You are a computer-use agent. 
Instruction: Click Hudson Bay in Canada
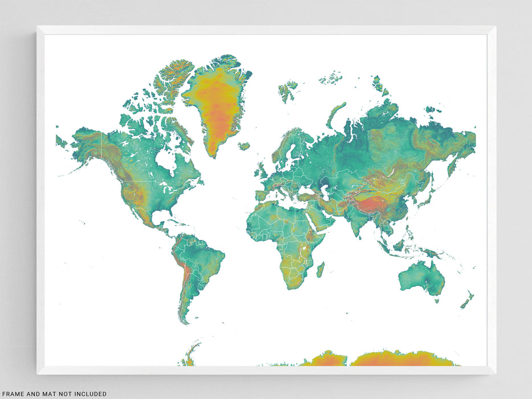165,161
